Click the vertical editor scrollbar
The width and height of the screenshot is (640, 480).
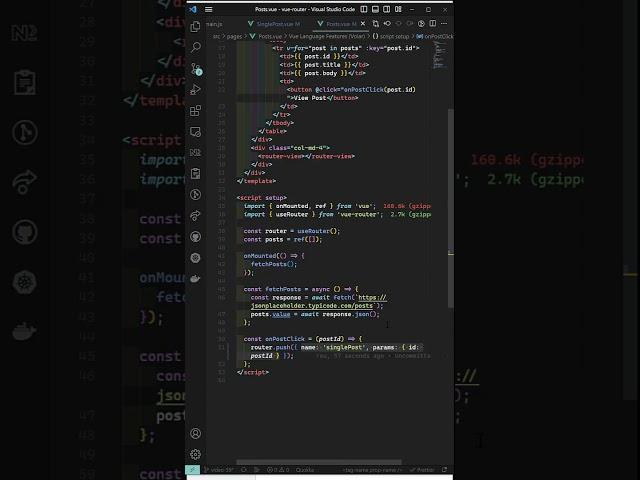click(x=451, y=208)
